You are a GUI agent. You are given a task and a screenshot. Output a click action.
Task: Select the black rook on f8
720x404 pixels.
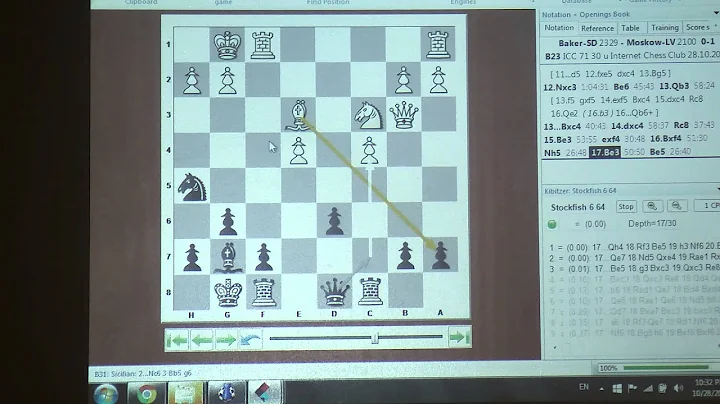click(263, 292)
